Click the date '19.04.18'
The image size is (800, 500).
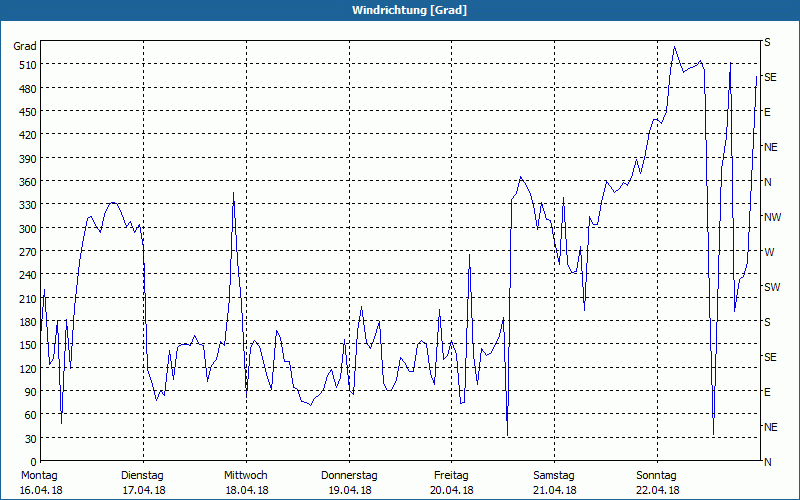tap(349, 490)
